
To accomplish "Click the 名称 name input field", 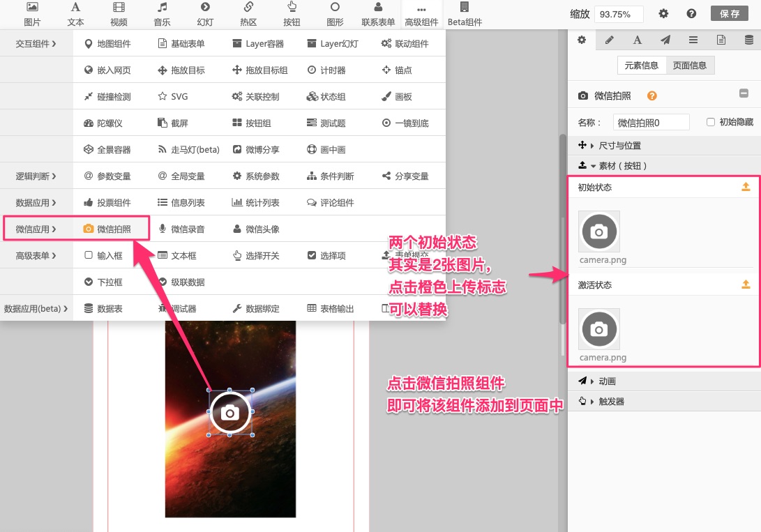I will (x=651, y=122).
